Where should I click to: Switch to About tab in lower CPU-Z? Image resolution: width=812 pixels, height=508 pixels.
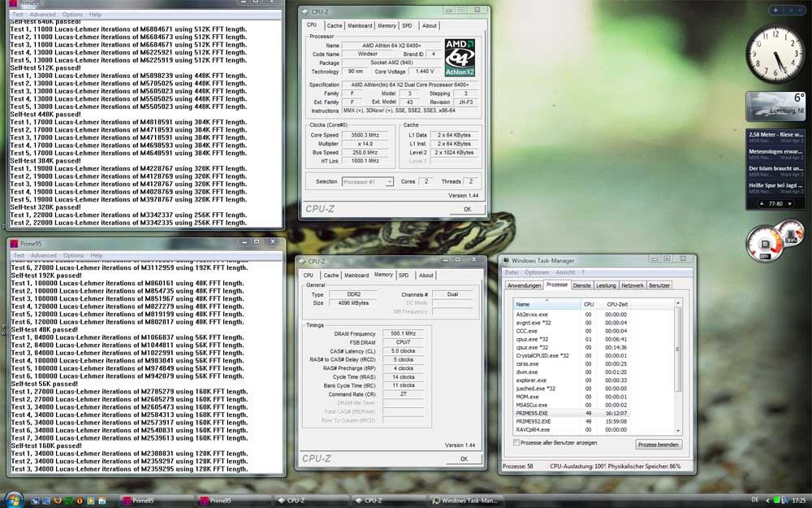(426, 276)
